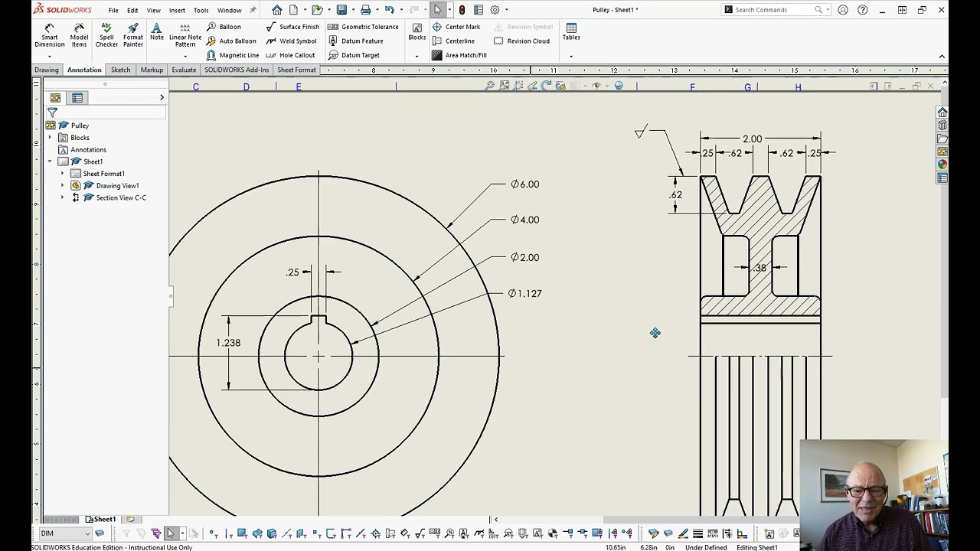Screen dimensions: 980x551
Task: Open the Linear Note Pattern dropdown arrow
Action: (x=185, y=56)
